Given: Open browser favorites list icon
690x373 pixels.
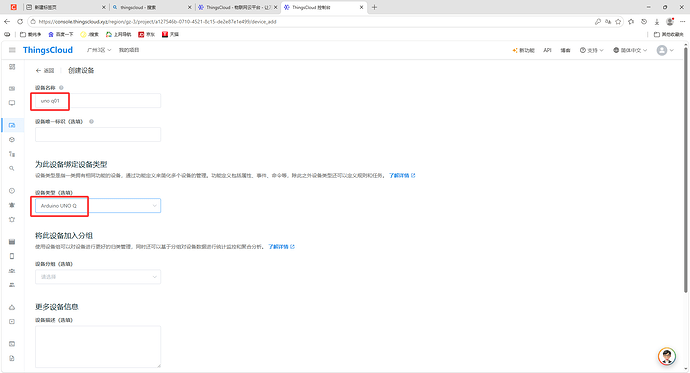Looking at the screenshot, I should point(631,22).
